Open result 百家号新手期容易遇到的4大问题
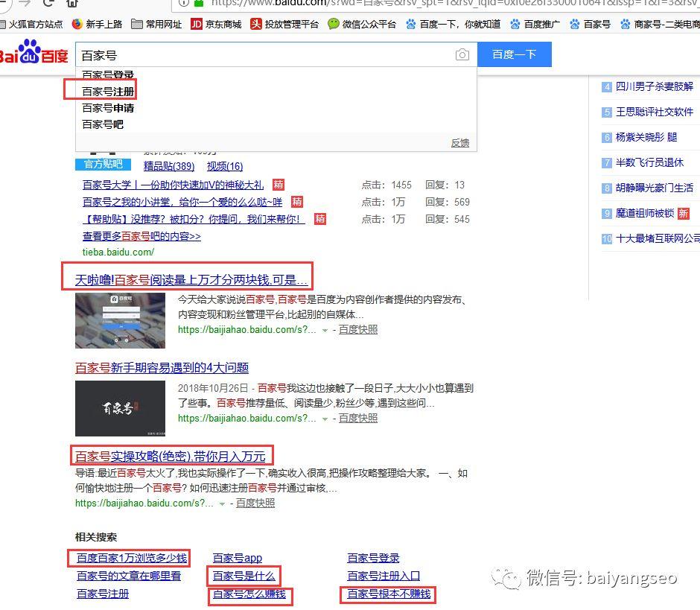Screen dimensions: 700x610 tap(162, 368)
